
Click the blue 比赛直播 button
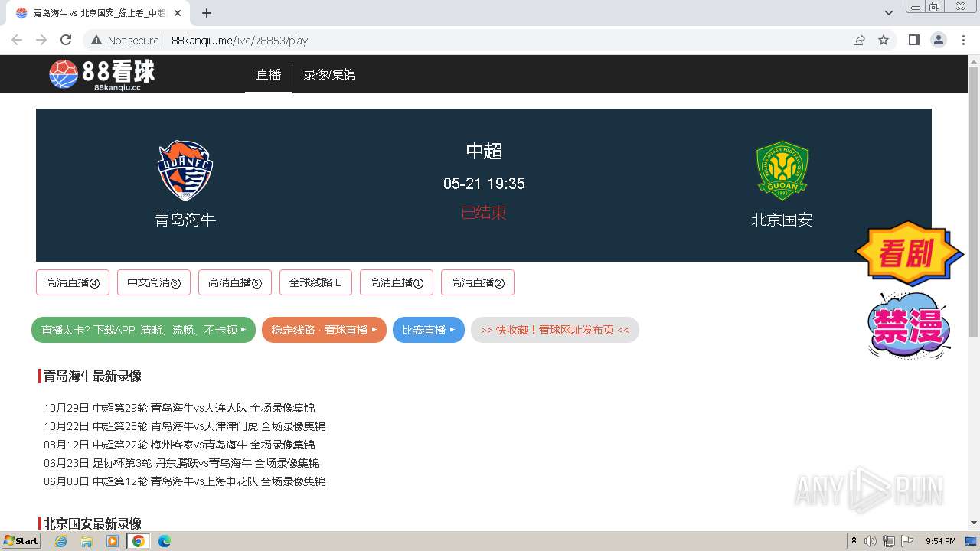click(x=429, y=330)
